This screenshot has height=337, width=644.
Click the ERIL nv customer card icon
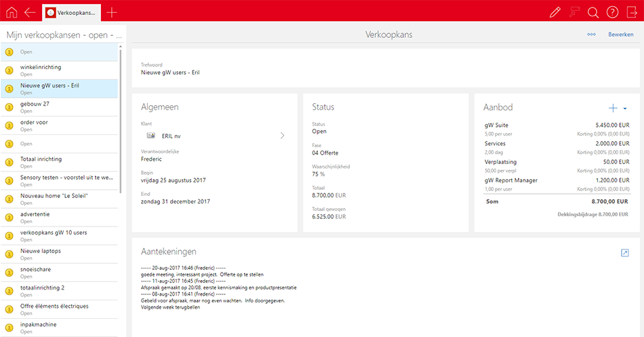tap(150, 136)
